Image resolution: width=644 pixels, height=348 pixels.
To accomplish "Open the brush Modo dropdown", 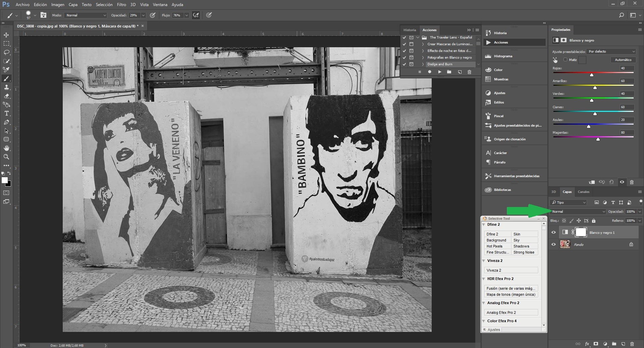I will pos(86,15).
